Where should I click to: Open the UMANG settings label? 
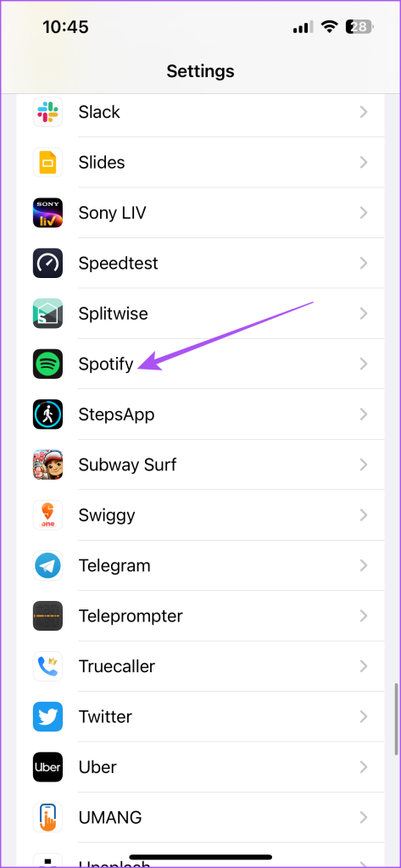(110, 817)
